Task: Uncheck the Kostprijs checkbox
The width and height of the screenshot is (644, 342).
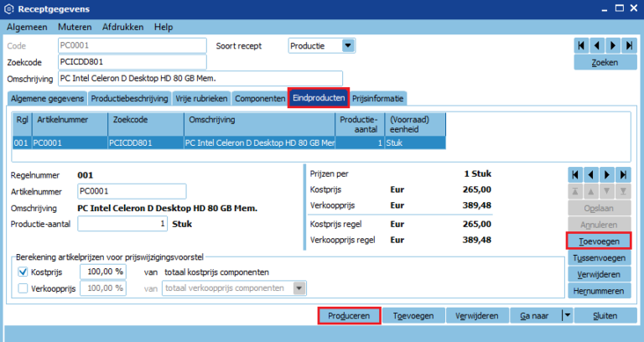Action: pyautogui.click(x=23, y=272)
